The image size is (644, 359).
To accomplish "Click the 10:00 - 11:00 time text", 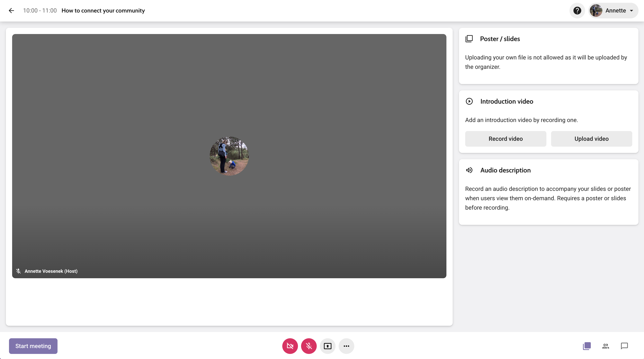I will coord(40,11).
